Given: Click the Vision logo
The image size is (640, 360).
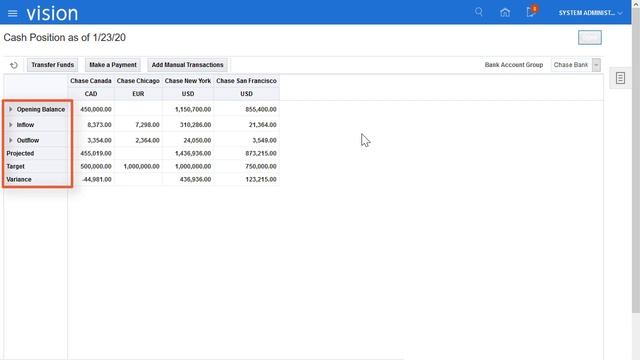Looking at the screenshot, I should pos(52,13).
